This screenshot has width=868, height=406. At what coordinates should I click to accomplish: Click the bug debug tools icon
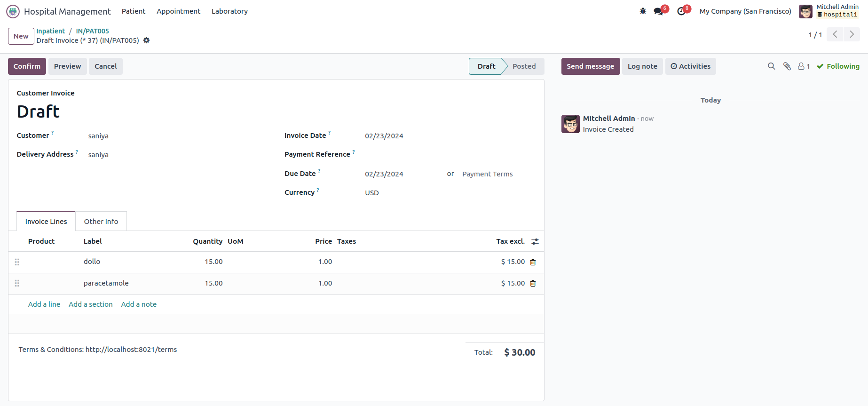(x=643, y=11)
